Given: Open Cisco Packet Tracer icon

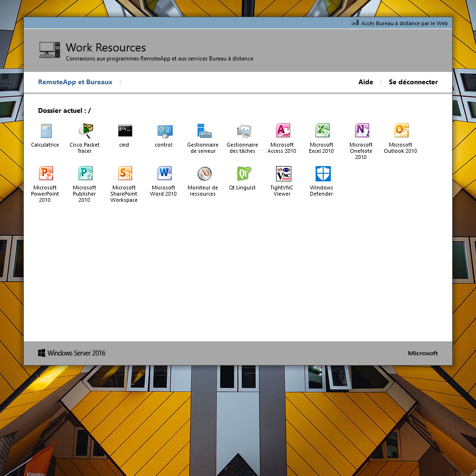Looking at the screenshot, I should point(86,131).
